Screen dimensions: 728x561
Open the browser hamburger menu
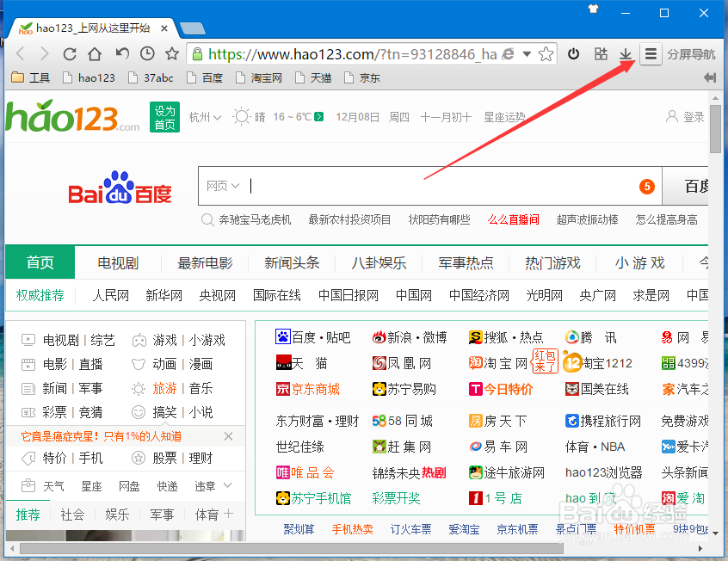[x=651, y=53]
